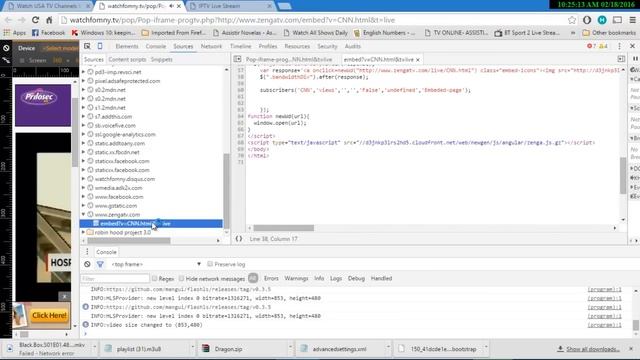Click the code editor horizontal scrollbar
640x360 pixels.
click(284, 228)
